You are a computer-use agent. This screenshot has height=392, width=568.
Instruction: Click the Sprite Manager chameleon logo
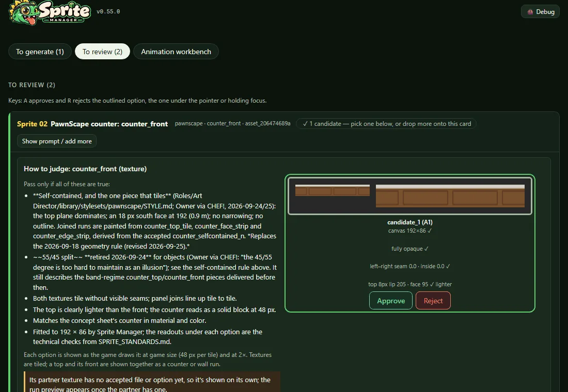[50, 12]
